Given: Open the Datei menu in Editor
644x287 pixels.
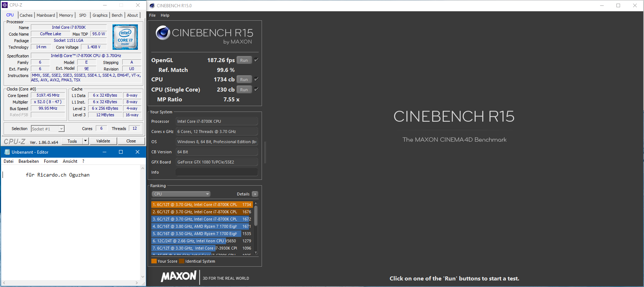Looking at the screenshot, I should click(x=8, y=161).
